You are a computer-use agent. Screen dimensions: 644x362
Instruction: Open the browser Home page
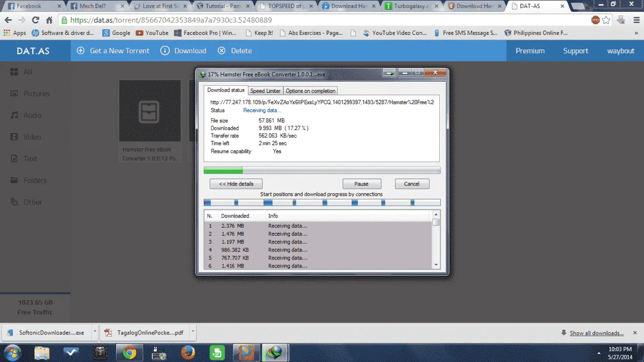pos(49,20)
